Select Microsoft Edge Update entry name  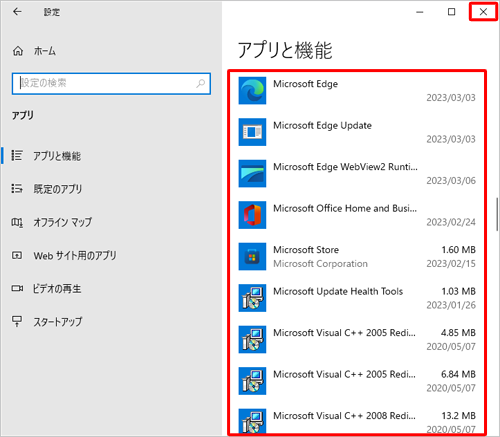click(322, 126)
